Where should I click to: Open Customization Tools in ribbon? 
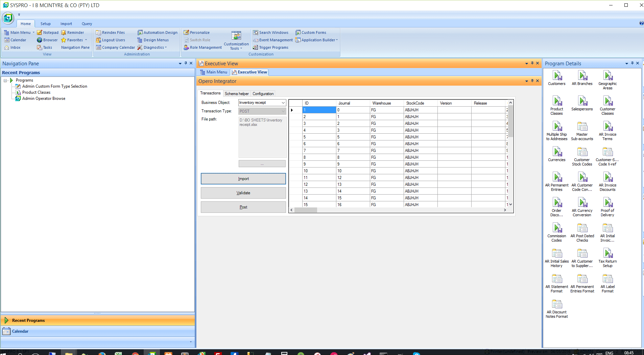(x=236, y=40)
